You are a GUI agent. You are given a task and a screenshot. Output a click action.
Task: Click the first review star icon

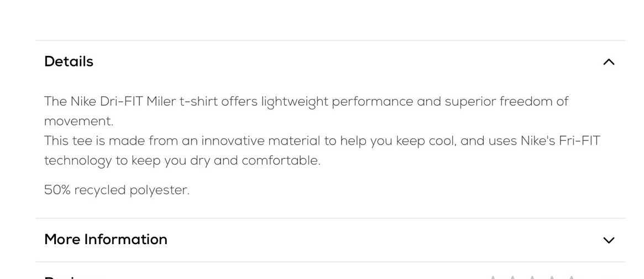click(x=493, y=277)
